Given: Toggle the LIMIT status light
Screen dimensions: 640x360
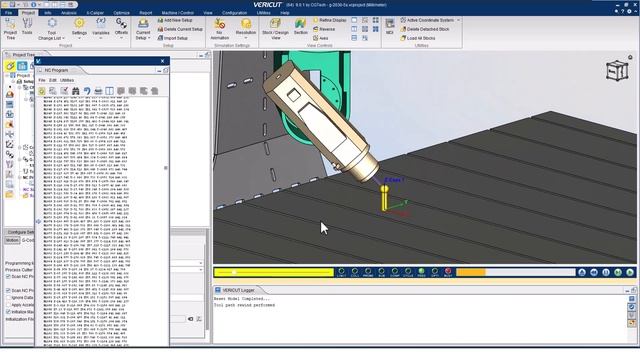Looking at the screenshot, I should pyautogui.click(x=341, y=272).
